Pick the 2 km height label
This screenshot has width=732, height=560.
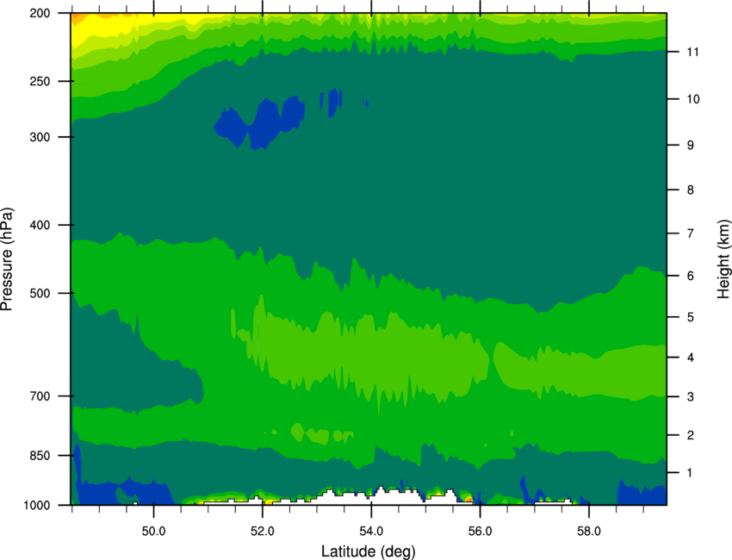[x=691, y=435]
